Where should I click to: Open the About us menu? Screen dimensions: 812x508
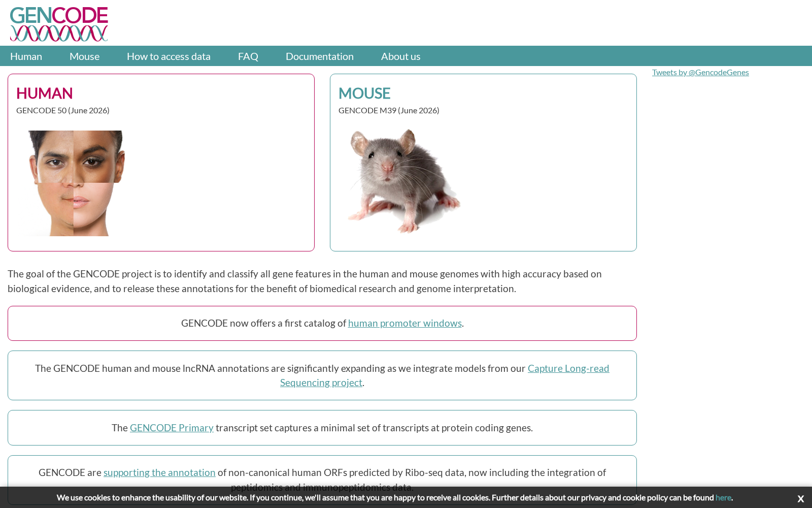(x=400, y=56)
